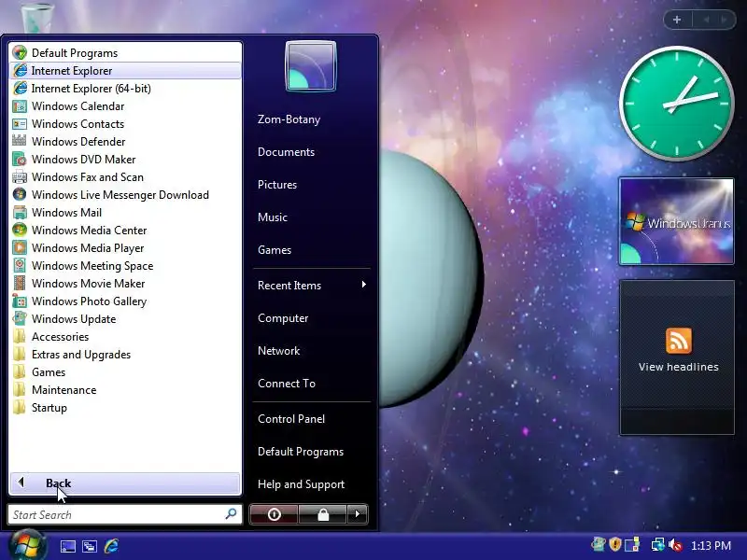Launch Windows Media Center icon

(20, 230)
